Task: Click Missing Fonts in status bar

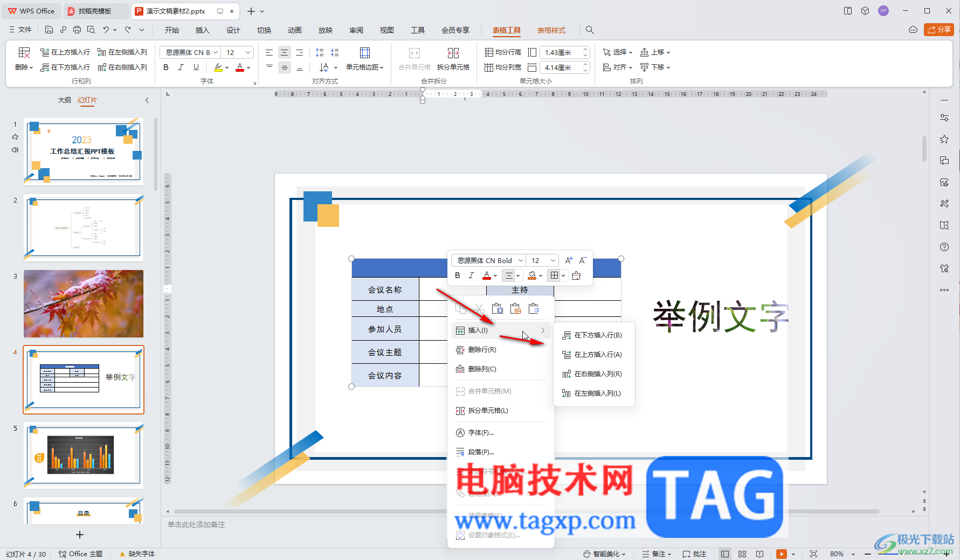Action: click(137, 554)
